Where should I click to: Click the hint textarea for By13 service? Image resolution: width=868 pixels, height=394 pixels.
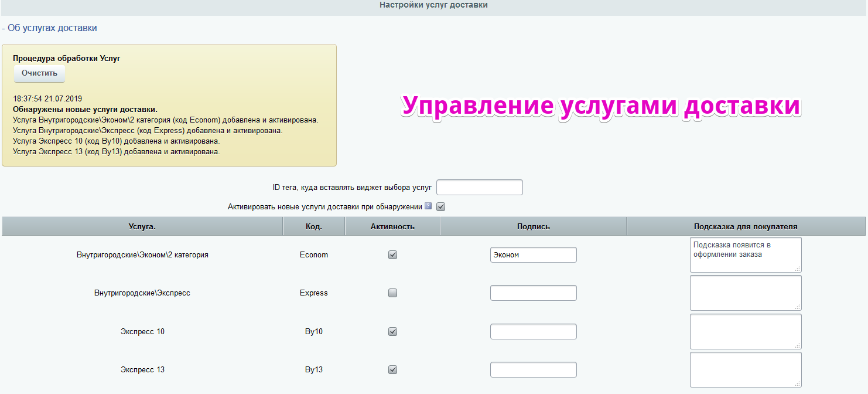(x=746, y=369)
